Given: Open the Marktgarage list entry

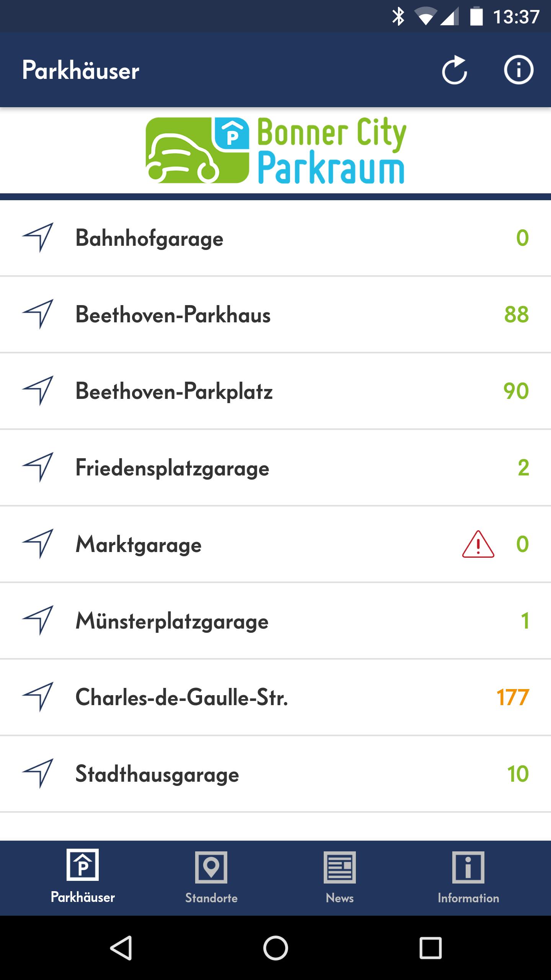Looking at the screenshot, I should [139, 544].
